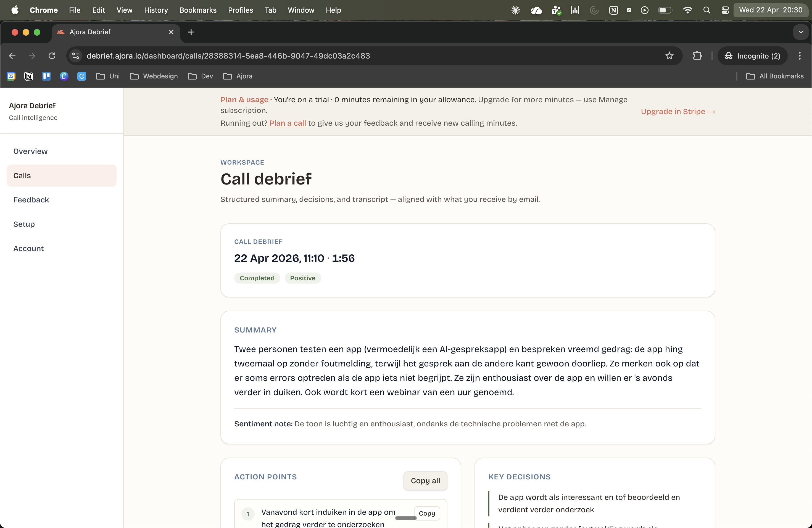Viewport: 812px width, 528px height.
Task: Click the "22 Apr 2026, 11:10 · 1:56" call heading
Action: point(294,258)
